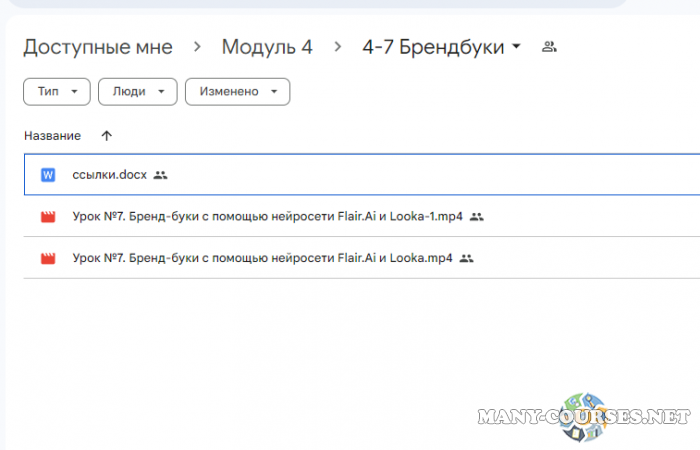Screen dimensions: 700x450
Task: Reverse sort order with the up arrow
Action: (107, 135)
